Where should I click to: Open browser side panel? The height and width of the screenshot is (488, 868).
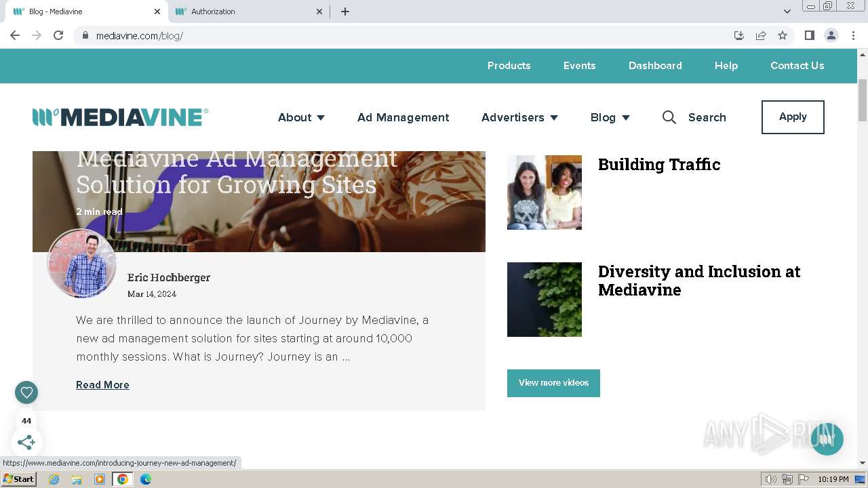coord(809,35)
